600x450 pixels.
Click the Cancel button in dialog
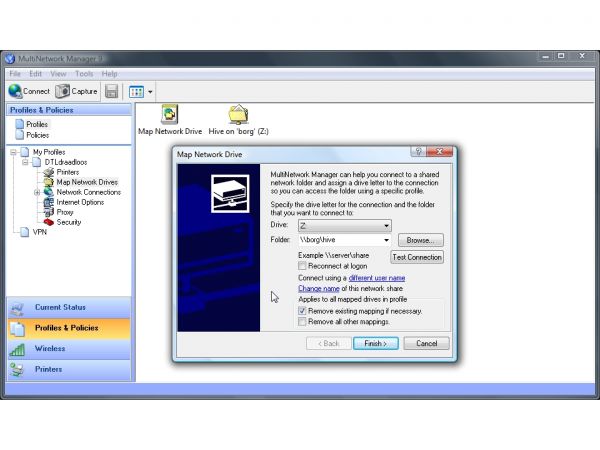point(426,343)
